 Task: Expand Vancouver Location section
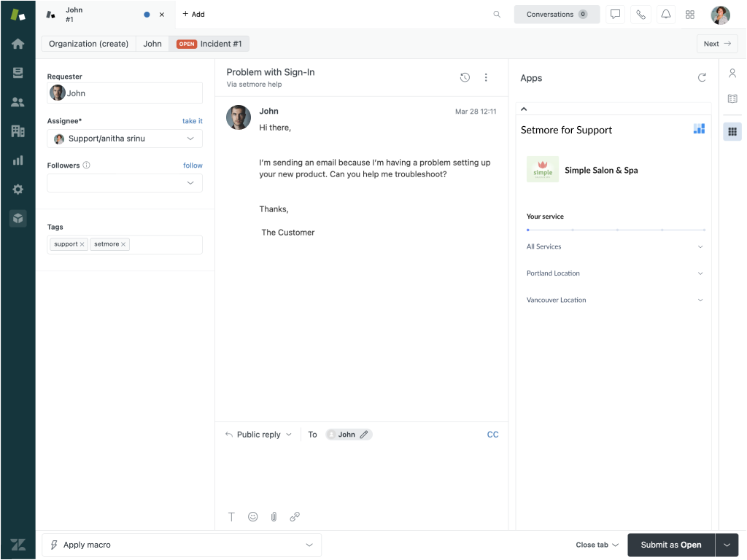[614, 300]
